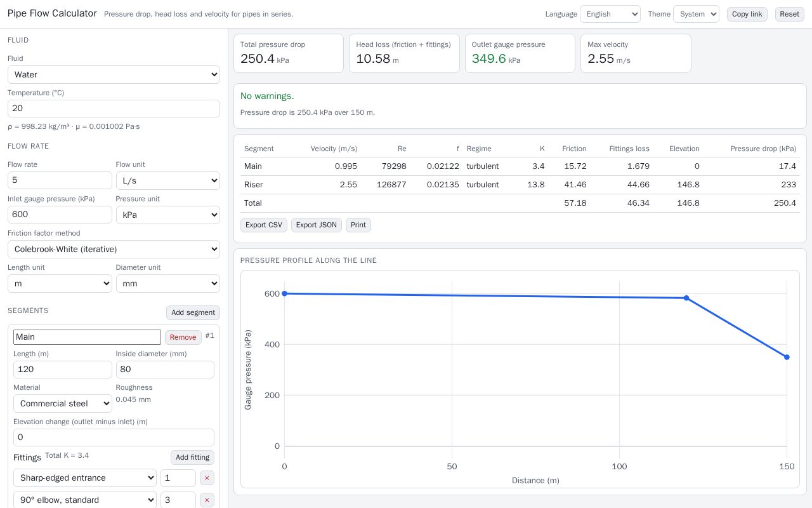The width and height of the screenshot is (812, 508).
Task: Click the outlet point on the pressure chart
Action: [x=787, y=357]
